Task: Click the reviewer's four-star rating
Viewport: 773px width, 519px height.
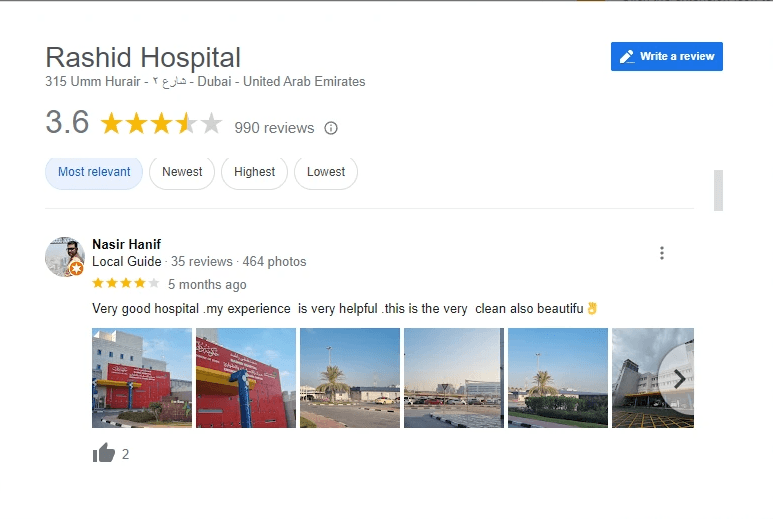Action: click(126, 283)
